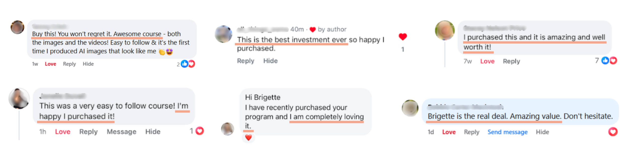Open reaction icons on the Awesome course comment
Screen dimensions: 644x166
tap(188, 64)
